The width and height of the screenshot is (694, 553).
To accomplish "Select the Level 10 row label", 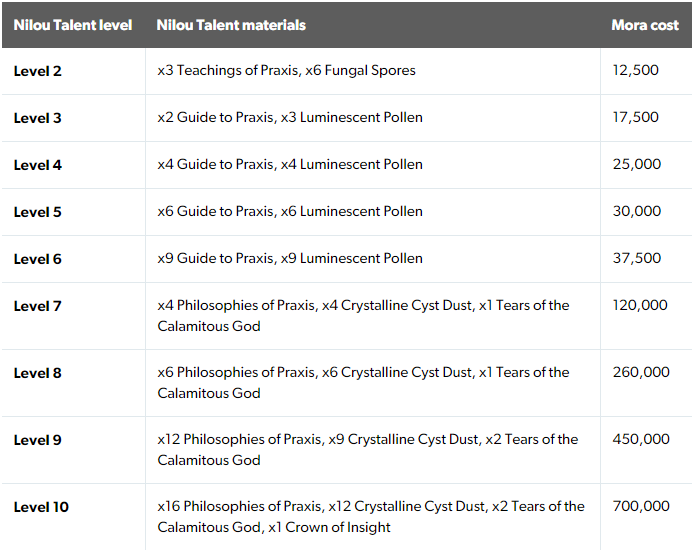I will click(x=41, y=507).
